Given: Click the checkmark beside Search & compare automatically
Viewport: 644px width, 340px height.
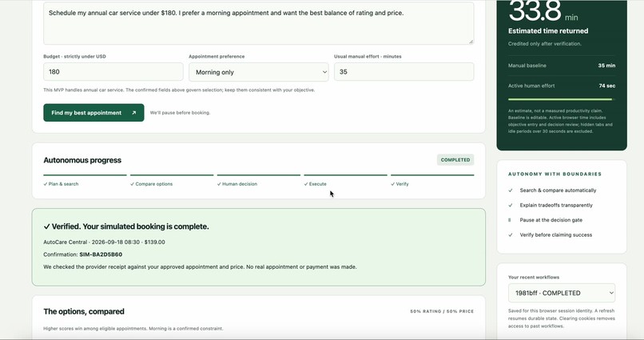Looking at the screenshot, I should click(511, 190).
